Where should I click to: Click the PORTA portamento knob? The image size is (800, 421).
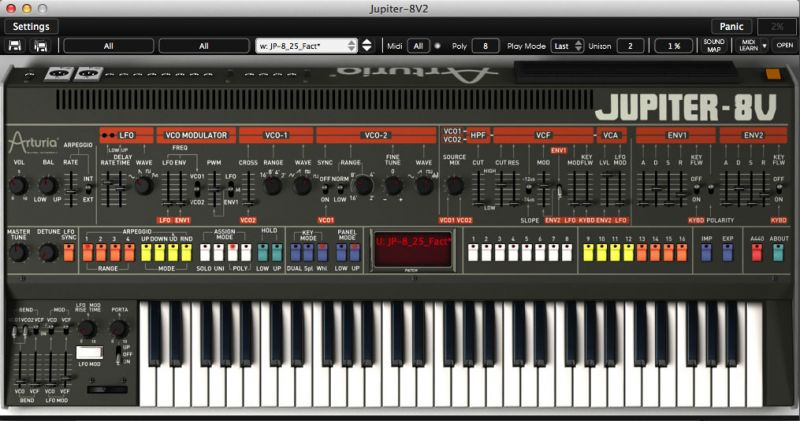(118, 329)
